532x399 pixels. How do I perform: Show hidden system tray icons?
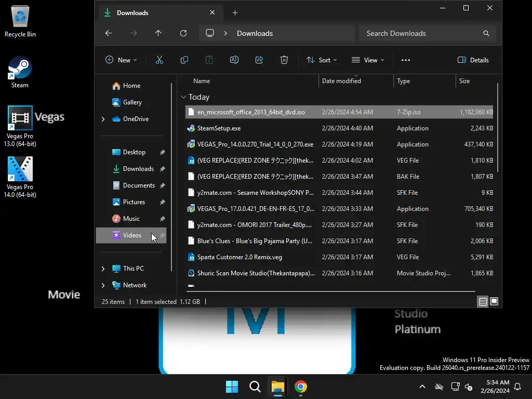click(422, 387)
